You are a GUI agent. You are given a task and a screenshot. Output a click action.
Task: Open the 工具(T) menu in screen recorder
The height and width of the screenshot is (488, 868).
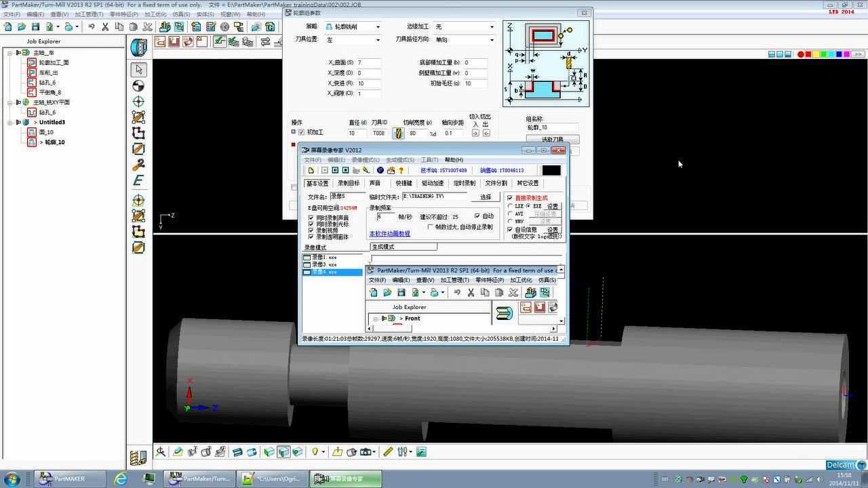tap(429, 159)
